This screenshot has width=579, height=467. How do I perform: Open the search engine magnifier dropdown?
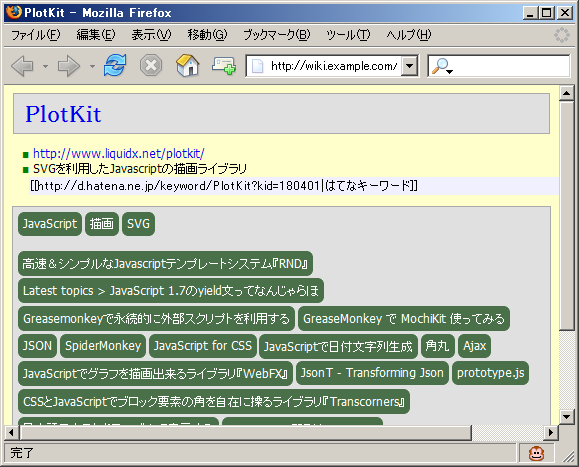[442, 66]
